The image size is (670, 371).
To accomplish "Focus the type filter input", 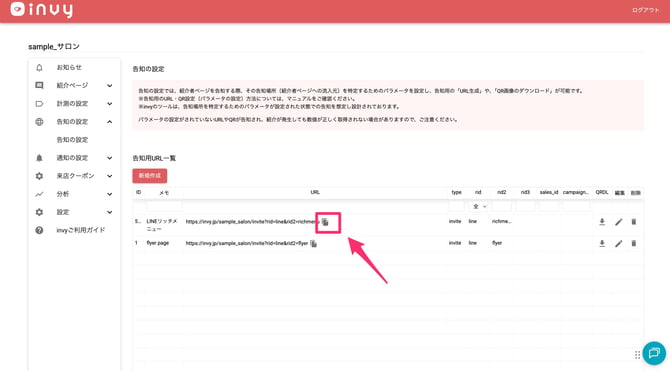I will coord(456,206).
